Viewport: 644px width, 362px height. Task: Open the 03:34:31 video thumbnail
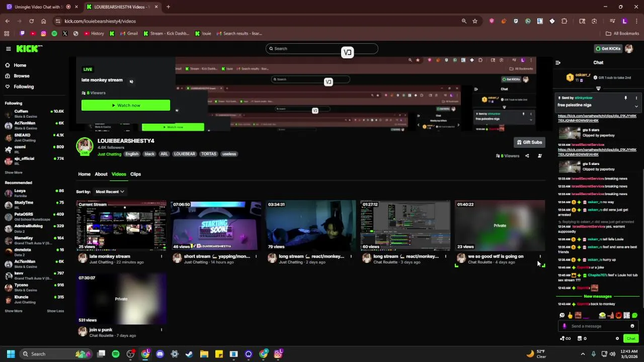310,225
